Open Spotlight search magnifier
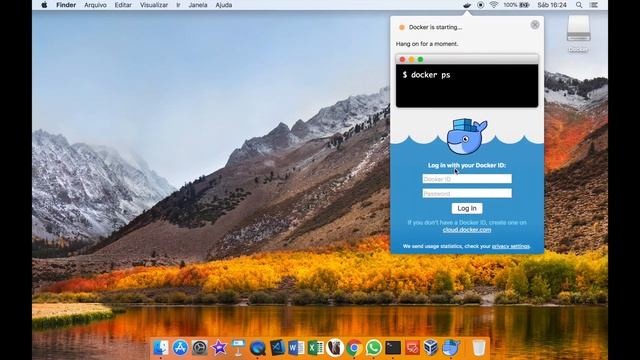This screenshot has height=360, width=640. pos(579,5)
